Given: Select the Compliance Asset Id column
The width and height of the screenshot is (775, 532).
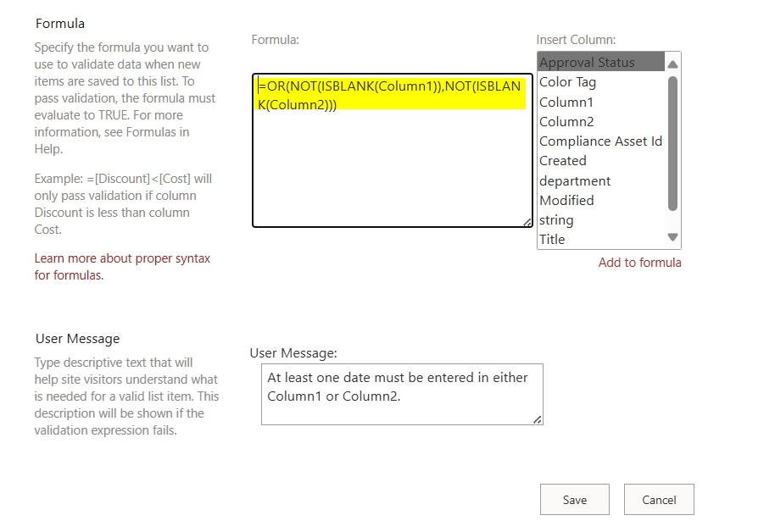Looking at the screenshot, I should pyautogui.click(x=600, y=141).
